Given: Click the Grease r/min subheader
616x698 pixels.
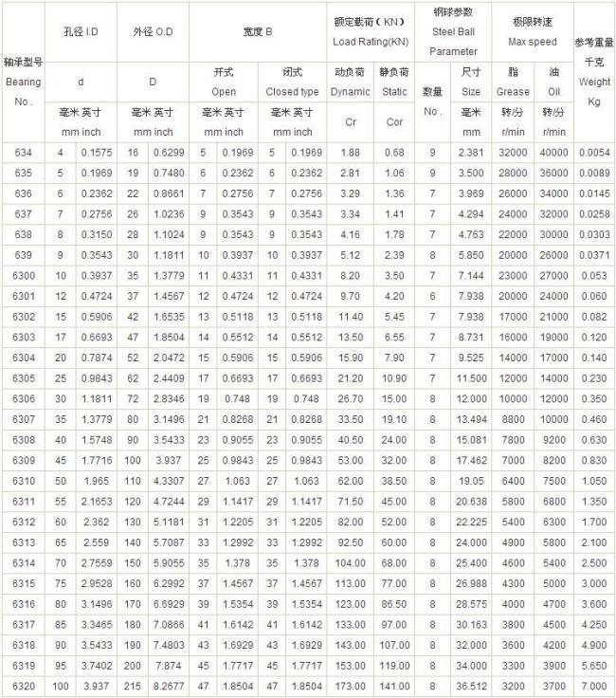Looking at the screenshot, I should pos(513,102).
